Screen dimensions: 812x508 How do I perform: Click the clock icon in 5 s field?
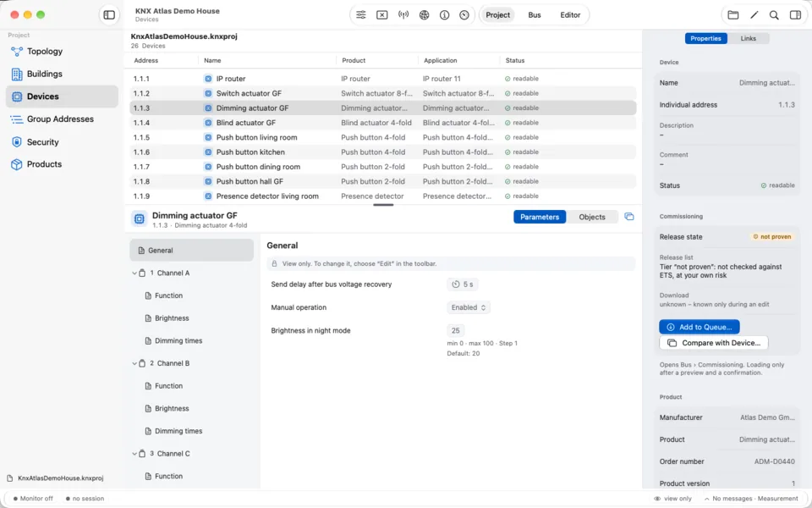(456, 284)
